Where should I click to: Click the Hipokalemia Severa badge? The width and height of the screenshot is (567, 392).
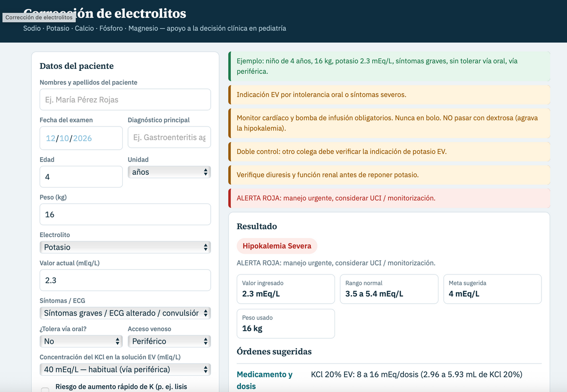[277, 246]
